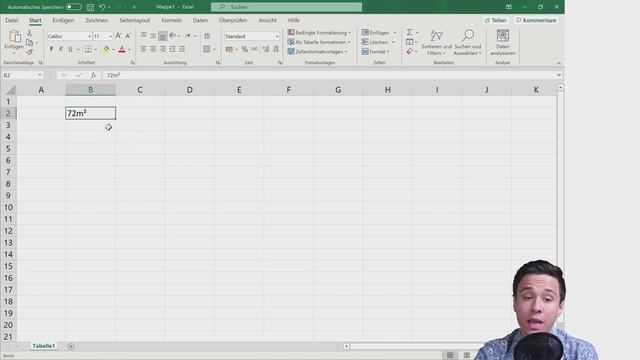Viewport: 640px width, 360px height.
Task: Open the Datei menu
Action: (11, 20)
